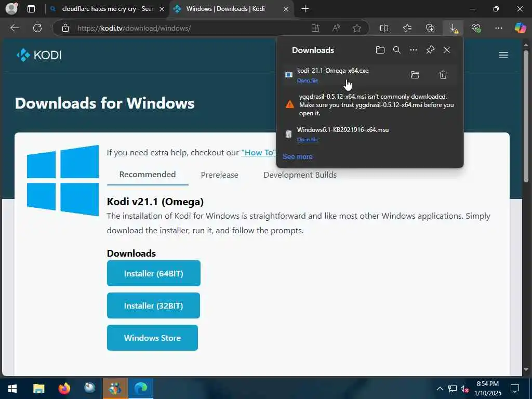The width and height of the screenshot is (532, 399).
Task: Toggle the Downloads toolbar button
Action: [453, 28]
